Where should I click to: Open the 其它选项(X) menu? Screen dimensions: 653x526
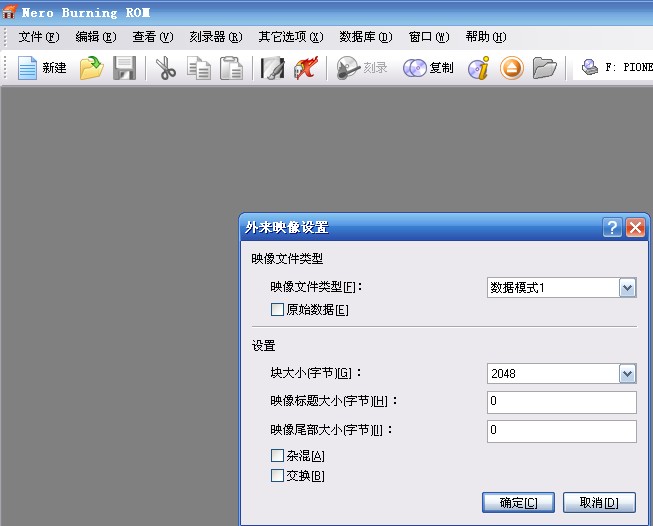291,37
